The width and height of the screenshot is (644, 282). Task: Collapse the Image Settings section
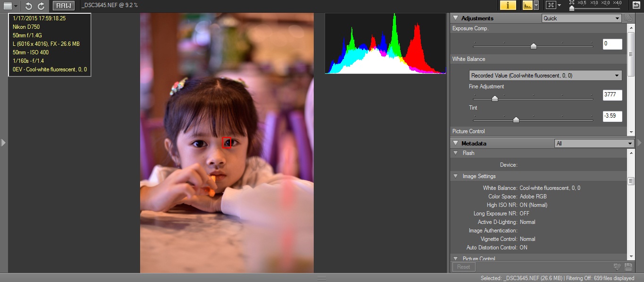pyautogui.click(x=456, y=176)
